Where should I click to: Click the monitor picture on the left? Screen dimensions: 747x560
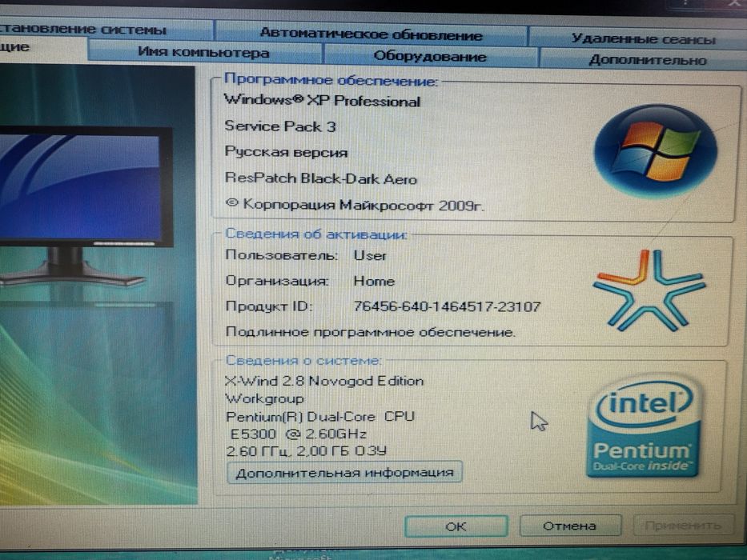coord(86,206)
